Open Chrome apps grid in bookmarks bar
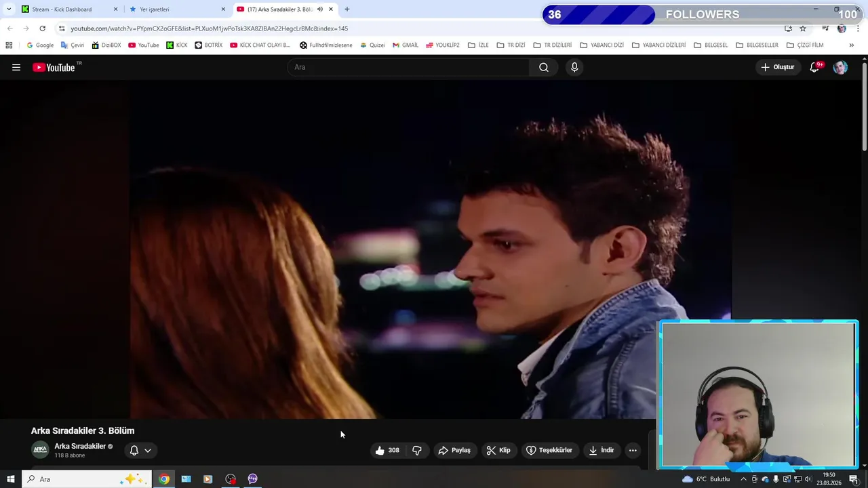The image size is (868, 488). coord(9,45)
